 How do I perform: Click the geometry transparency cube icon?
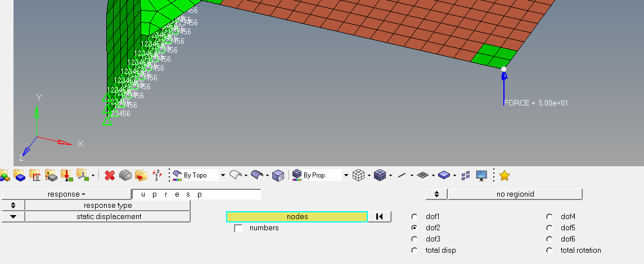278,175
